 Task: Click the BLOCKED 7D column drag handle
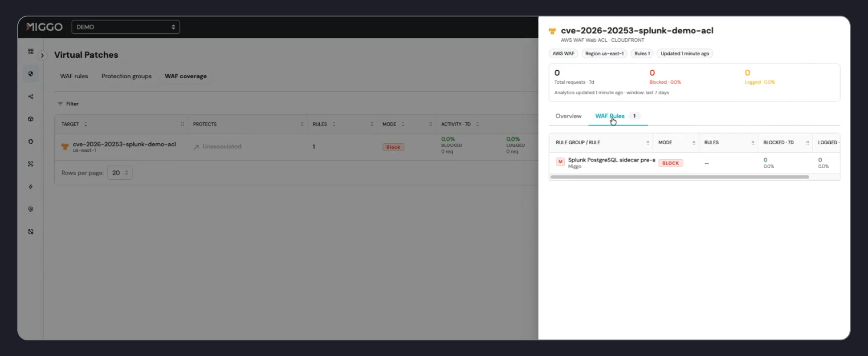coord(808,142)
